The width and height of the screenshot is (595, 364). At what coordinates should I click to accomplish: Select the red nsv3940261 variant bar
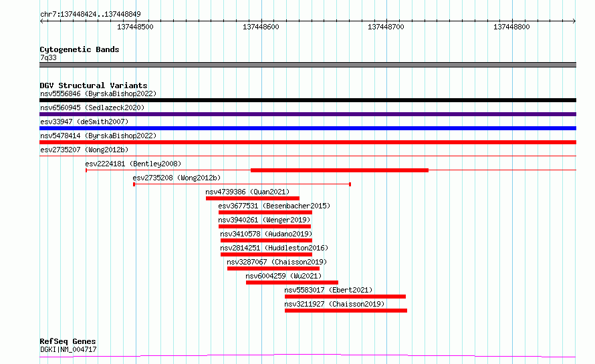coord(265,226)
